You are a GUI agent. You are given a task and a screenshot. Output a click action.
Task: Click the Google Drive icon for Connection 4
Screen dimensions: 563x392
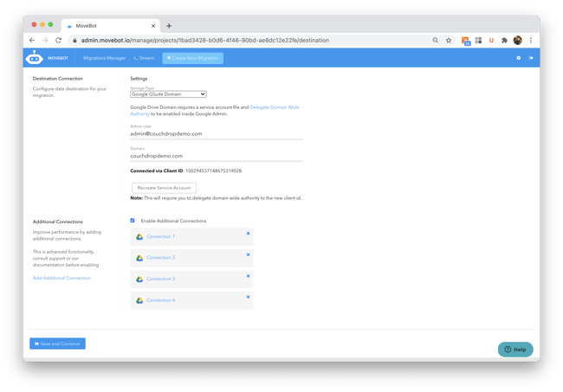[139, 300]
